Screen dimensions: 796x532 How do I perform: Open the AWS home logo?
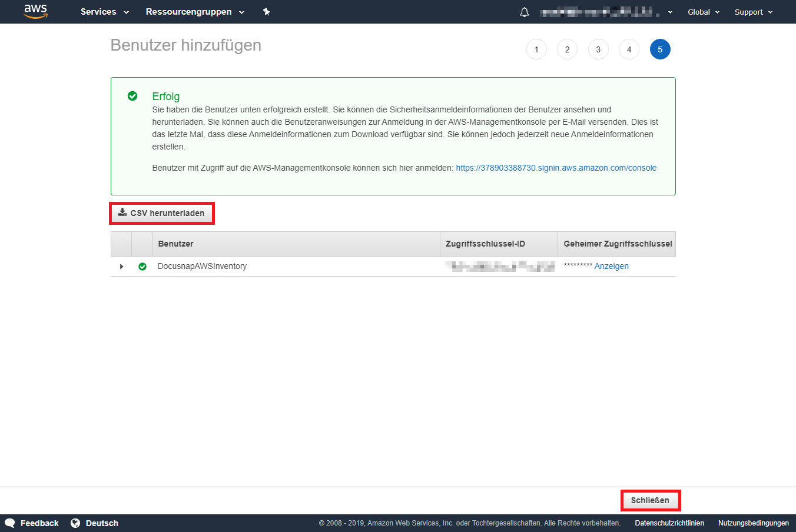[x=35, y=11]
